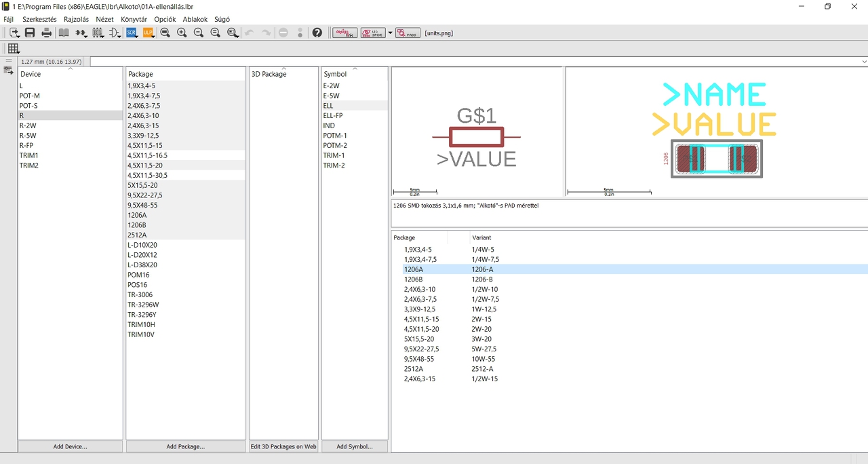Click the LT Spice toolbar button
The width and height of the screenshot is (868, 464).
click(373, 33)
